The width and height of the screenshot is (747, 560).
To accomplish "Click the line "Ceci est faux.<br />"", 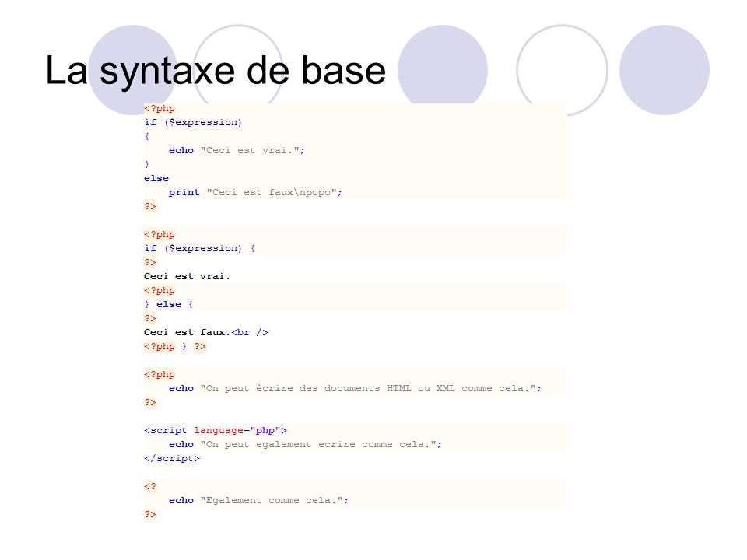I will point(206,332).
